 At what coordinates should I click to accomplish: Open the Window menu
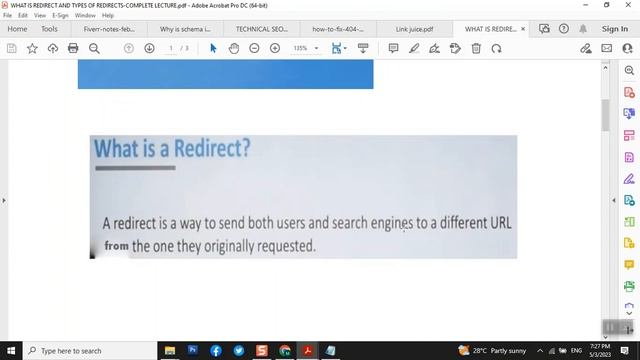85,16
